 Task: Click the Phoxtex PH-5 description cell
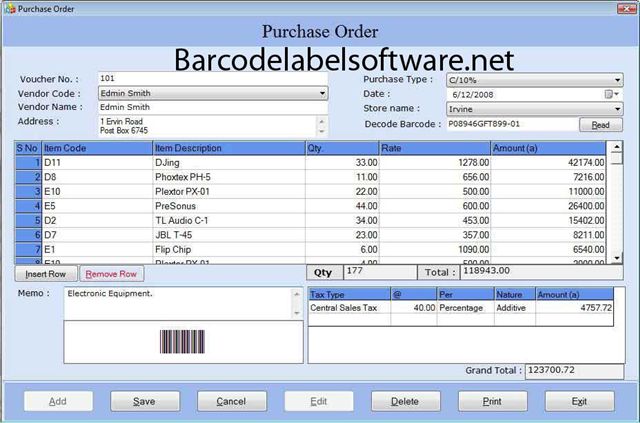pyautogui.click(x=229, y=177)
